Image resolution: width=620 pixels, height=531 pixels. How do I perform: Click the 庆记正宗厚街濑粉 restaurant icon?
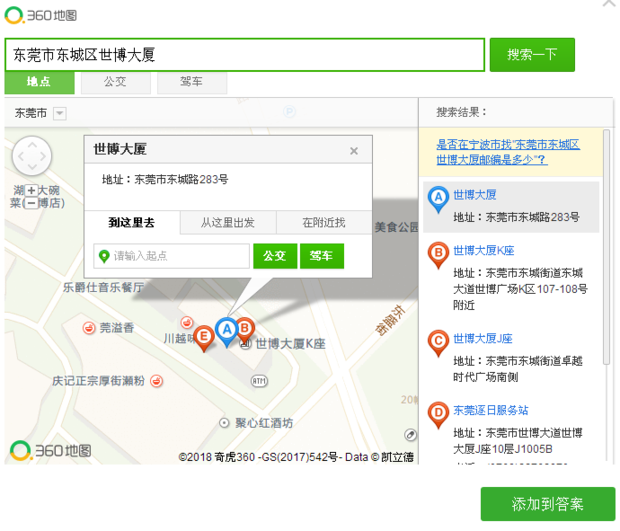[157, 381]
